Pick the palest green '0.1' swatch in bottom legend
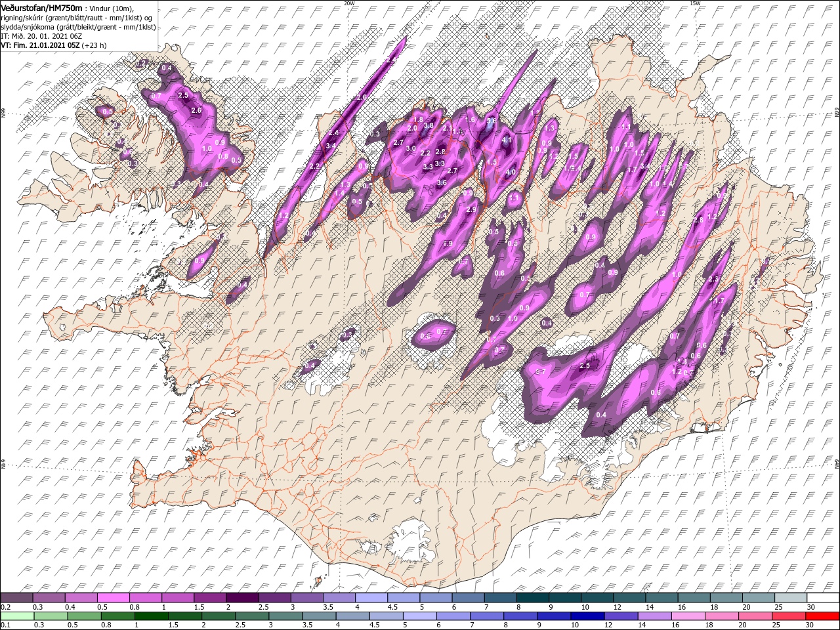The height and width of the screenshot is (630, 840). (17, 616)
